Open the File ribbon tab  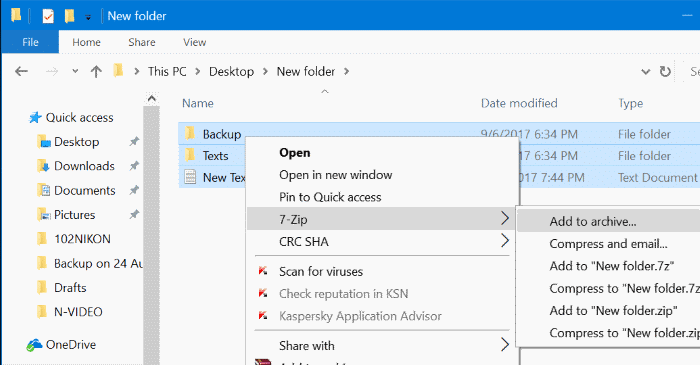pos(30,42)
